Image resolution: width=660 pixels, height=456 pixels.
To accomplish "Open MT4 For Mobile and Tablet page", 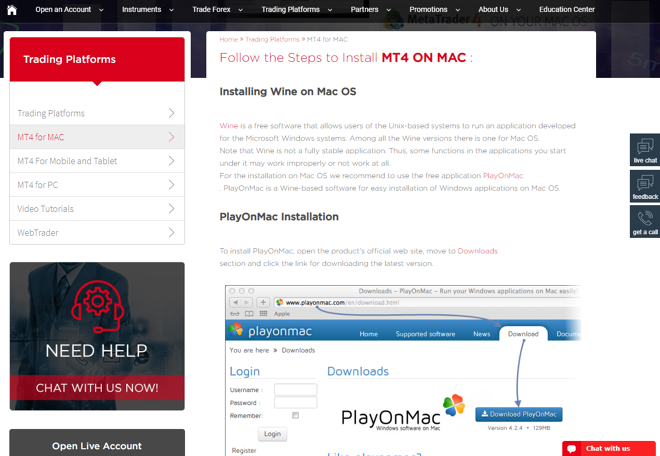I will (x=97, y=161).
